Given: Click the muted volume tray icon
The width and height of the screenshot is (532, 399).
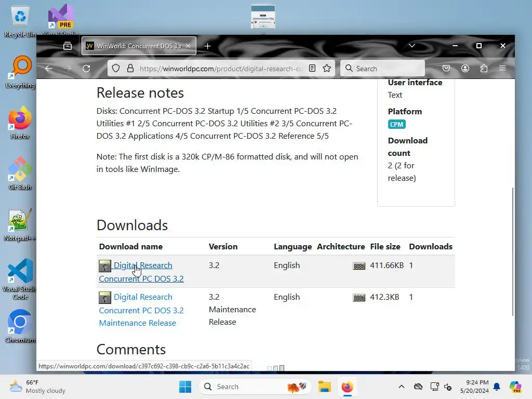Looking at the screenshot, I should (x=448, y=387).
